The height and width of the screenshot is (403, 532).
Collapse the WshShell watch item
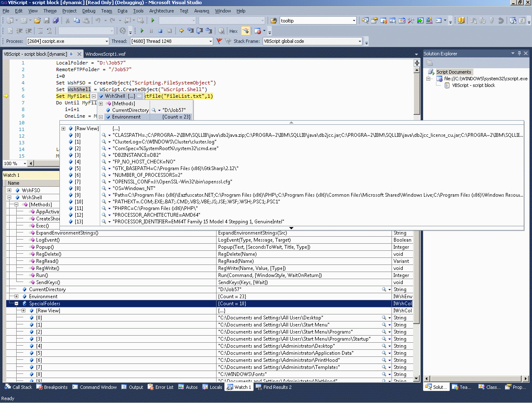tap(10, 198)
